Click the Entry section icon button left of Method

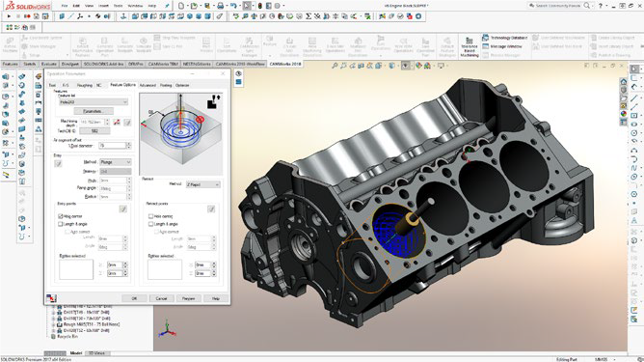58,164
